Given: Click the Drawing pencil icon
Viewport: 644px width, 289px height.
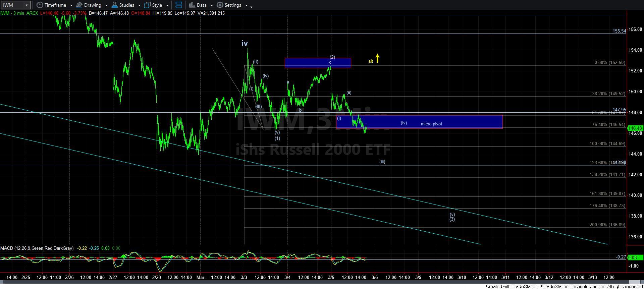Looking at the screenshot, I should 79,5.
